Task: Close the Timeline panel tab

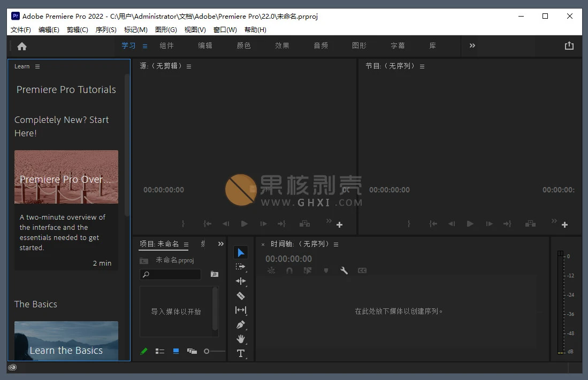Action: [x=263, y=244]
